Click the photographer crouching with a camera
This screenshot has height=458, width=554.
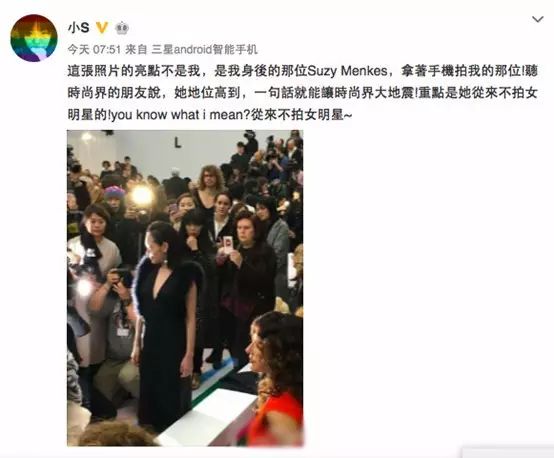(113, 332)
